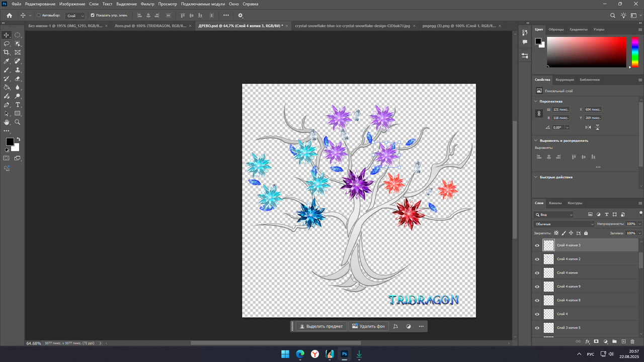This screenshot has width=644, height=362.
Task: Collapse the Перспектива section
Action: tap(536, 102)
